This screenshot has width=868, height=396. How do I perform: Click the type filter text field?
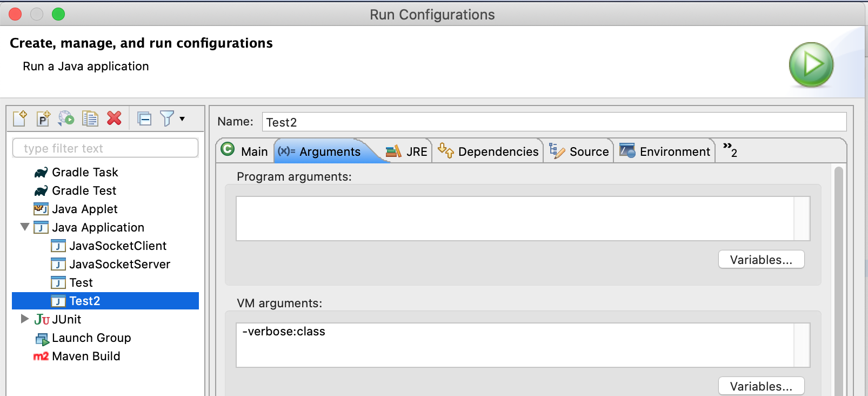105,148
